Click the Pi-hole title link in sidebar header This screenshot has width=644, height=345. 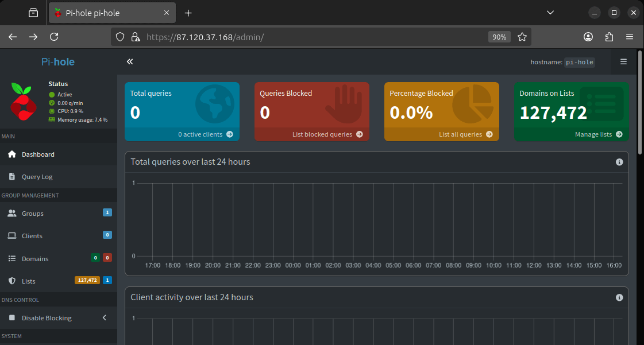point(58,62)
